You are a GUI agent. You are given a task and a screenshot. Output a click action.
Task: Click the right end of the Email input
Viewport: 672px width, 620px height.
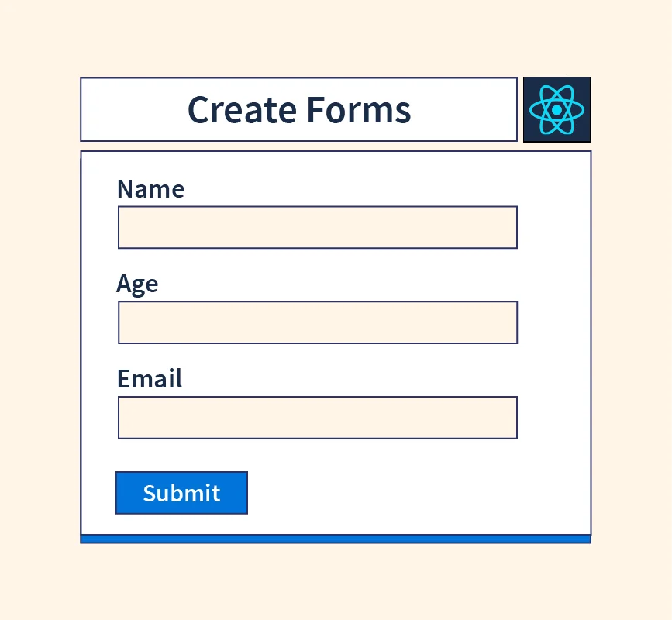(x=504, y=418)
